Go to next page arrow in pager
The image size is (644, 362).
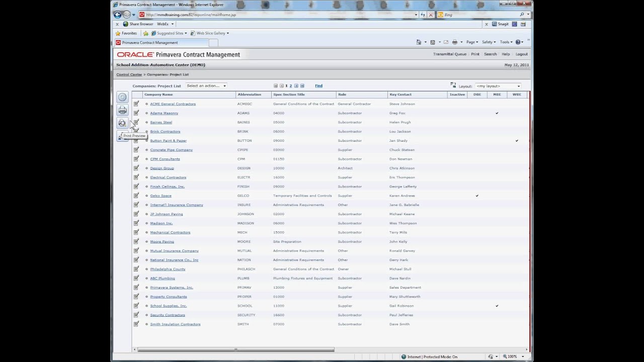pyautogui.click(x=296, y=86)
